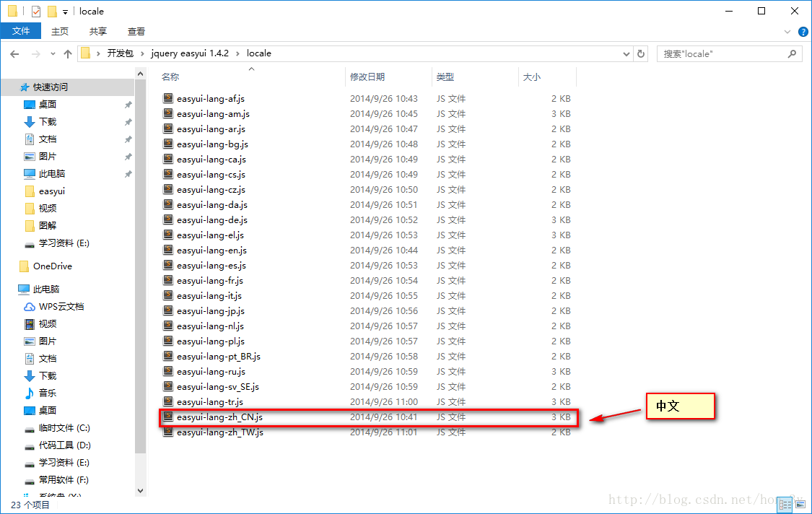The image size is (812, 514).
Task: Open Explorer help icon
Action: click(x=803, y=32)
